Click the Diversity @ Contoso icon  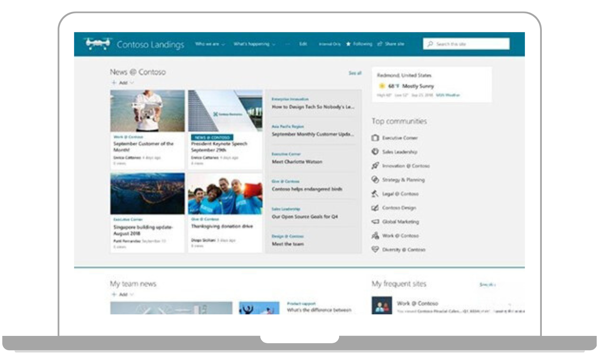(375, 249)
